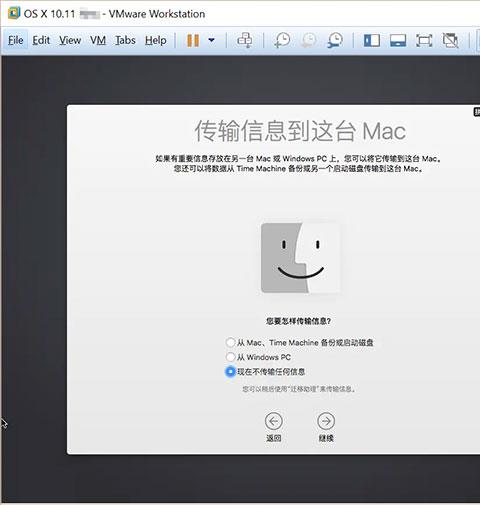Screen dimensions: 480x505
Task: Click the Send Ctrl+Alt+Del toolbar icon
Action: (x=245, y=40)
